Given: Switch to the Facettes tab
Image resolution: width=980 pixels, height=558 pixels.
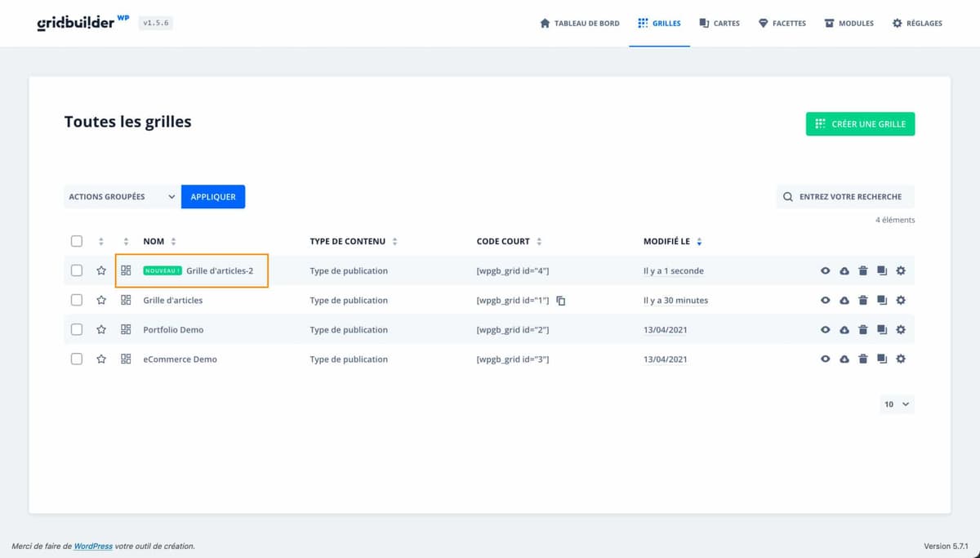Looking at the screenshot, I should pyautogui.click(x=782, y=24).
